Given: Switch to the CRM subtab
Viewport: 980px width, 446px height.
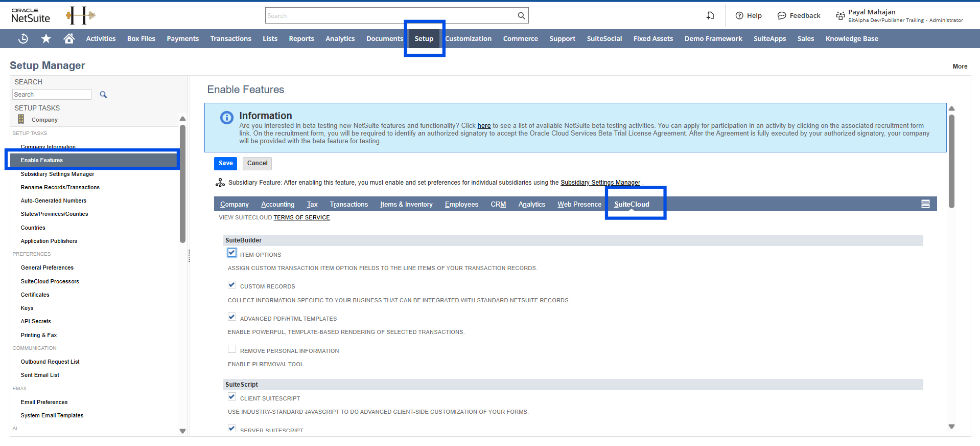Looking at the screenshot, I should (498, 204).
